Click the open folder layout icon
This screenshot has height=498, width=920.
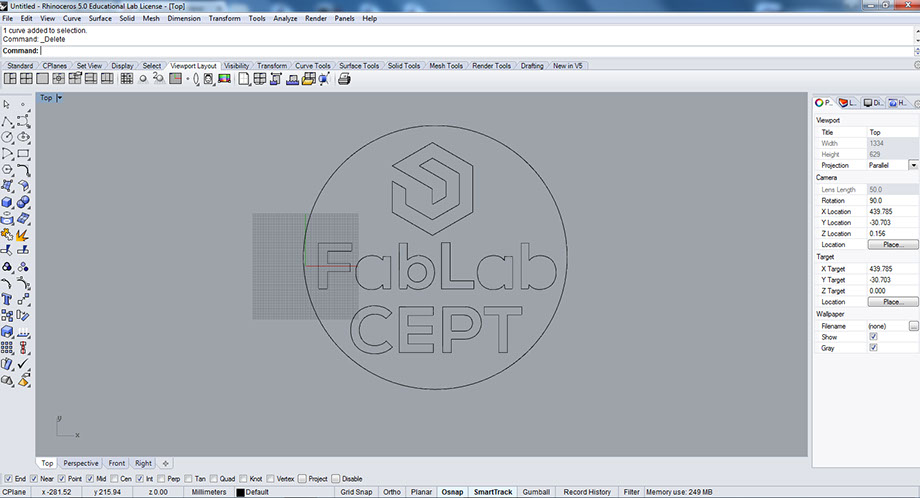[x=309, y=79]
